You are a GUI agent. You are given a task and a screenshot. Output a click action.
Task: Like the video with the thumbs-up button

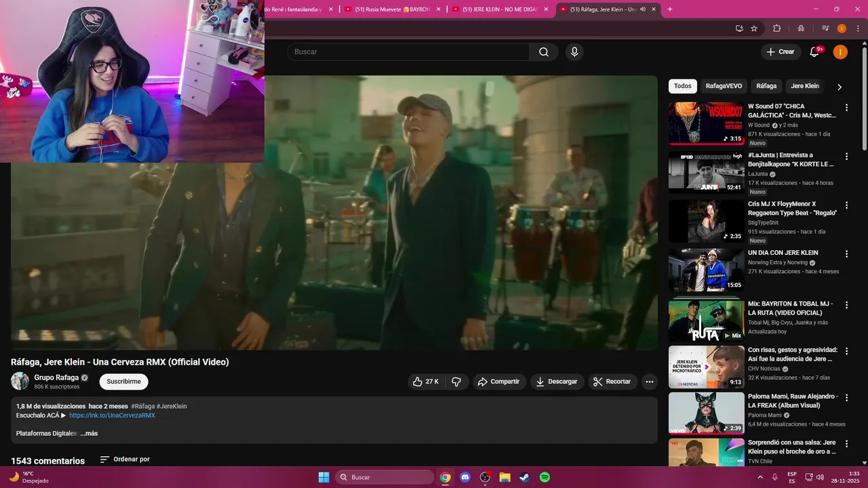click(x=426, y=382)
